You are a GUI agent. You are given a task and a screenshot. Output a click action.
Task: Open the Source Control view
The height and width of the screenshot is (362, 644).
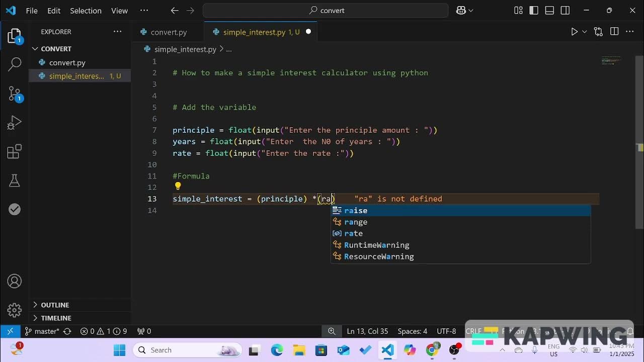pos(15,94)
